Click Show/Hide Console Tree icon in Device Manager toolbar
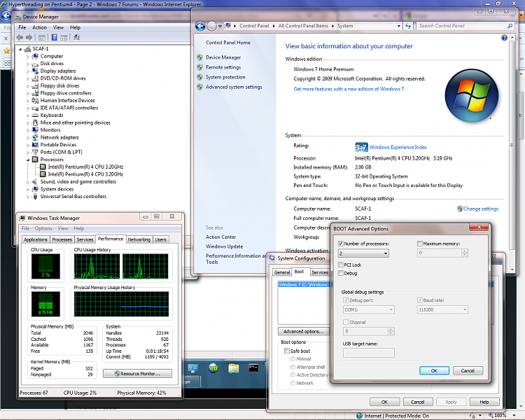Screen dimensions: 525x420 pyautogui.click(x=42, y=38)
